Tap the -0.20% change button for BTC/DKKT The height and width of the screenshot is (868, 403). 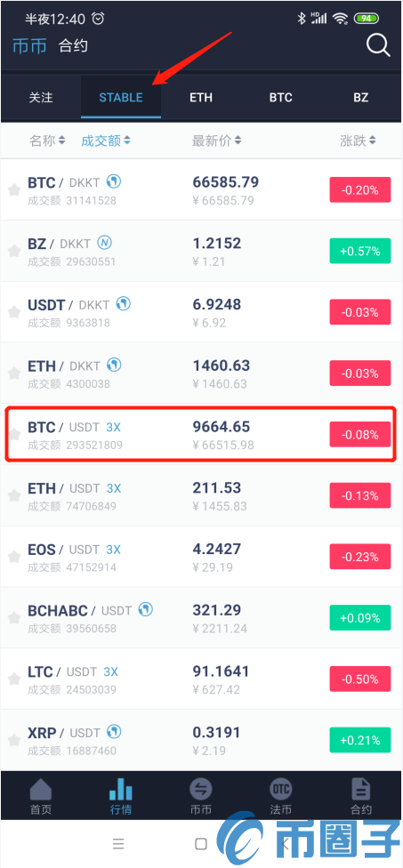tap(360, 190)
